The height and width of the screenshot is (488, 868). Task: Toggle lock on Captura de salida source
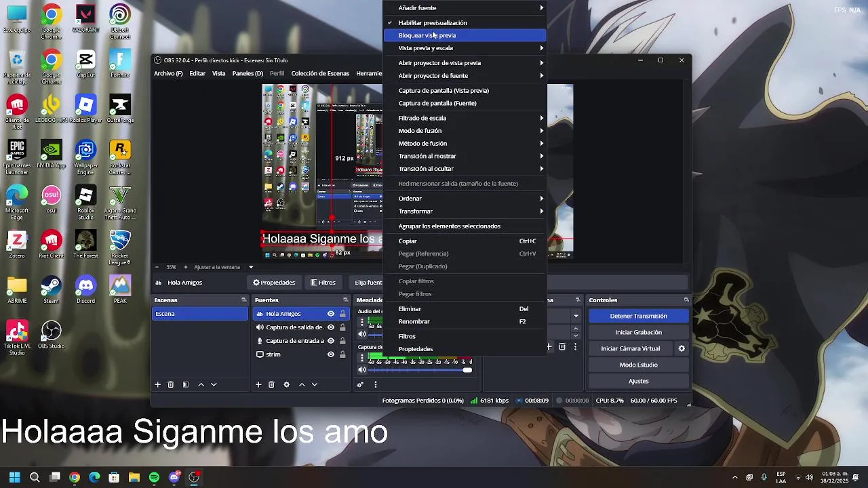pos(342,327)
